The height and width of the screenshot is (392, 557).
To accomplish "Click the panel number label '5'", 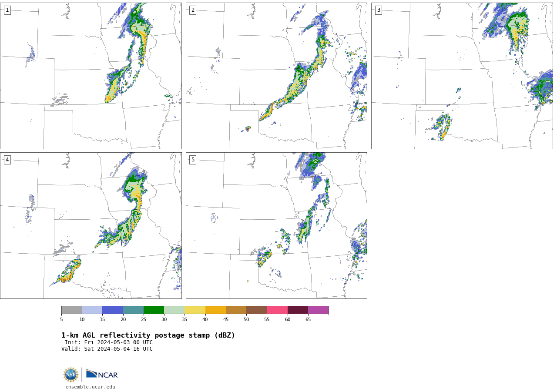I will [x=193, y=160].
